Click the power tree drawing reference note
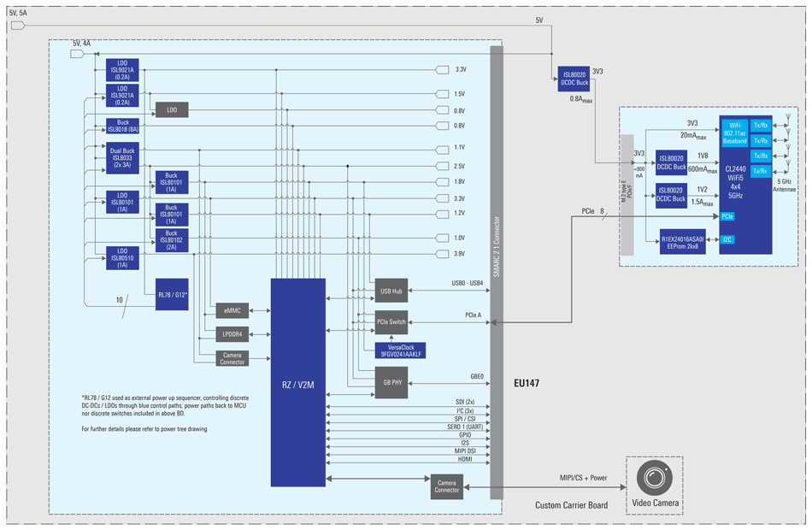Screen dimensions: 812x530 point(144,429)
